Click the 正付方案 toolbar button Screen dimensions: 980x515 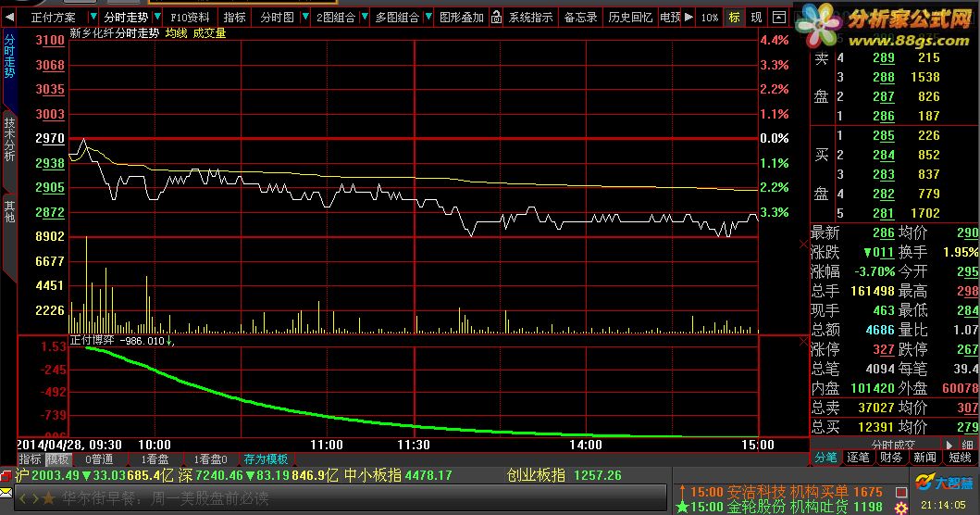tap(53, 17)
